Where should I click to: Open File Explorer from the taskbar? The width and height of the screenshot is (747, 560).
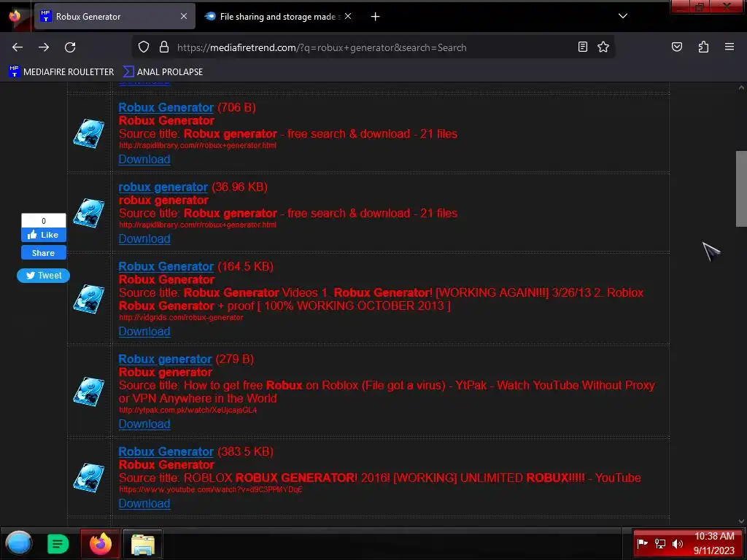tap(142, 544)
